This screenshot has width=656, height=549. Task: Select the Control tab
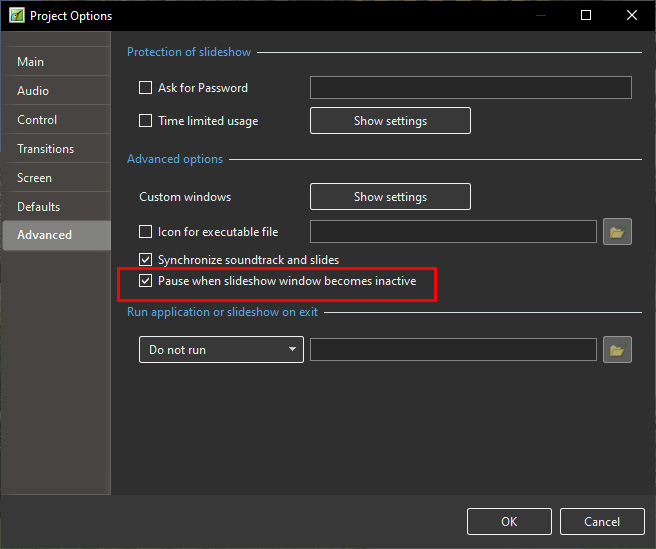[37, 120]
